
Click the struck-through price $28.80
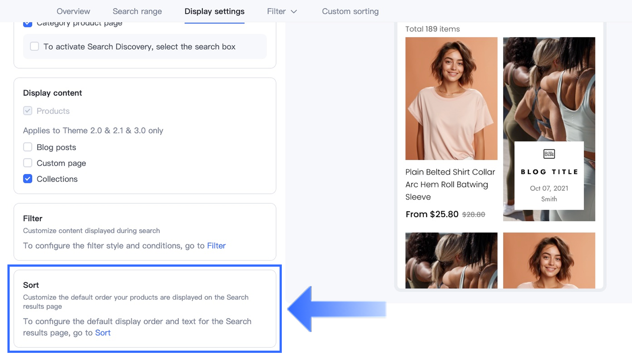coord(474,214)
